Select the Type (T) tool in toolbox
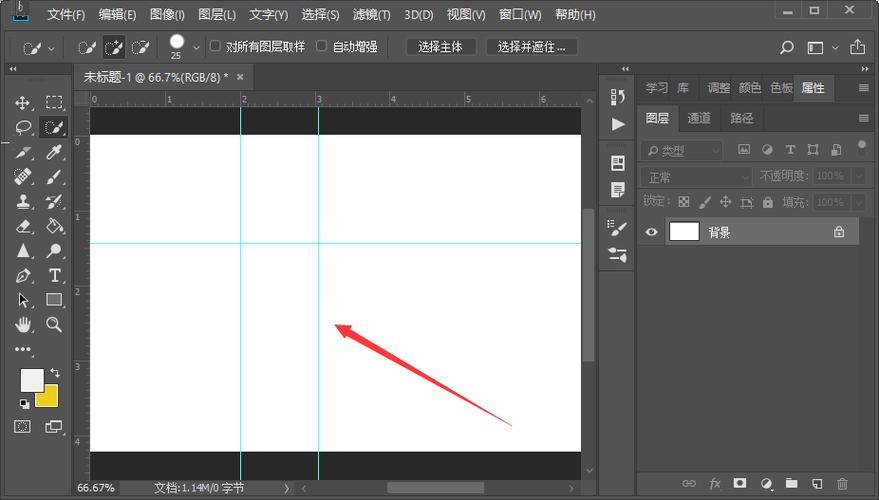This screenshot has height=500, width=879. click(54, 275)
